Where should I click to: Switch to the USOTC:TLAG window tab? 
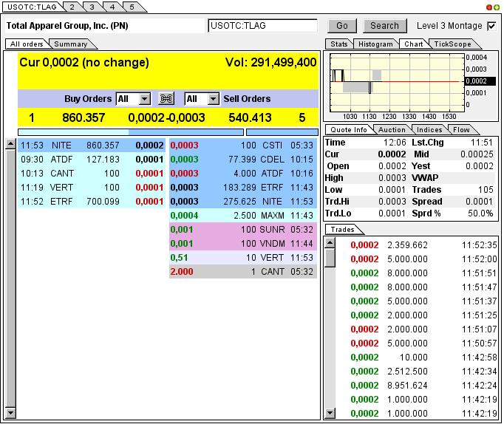click(32, 7)
